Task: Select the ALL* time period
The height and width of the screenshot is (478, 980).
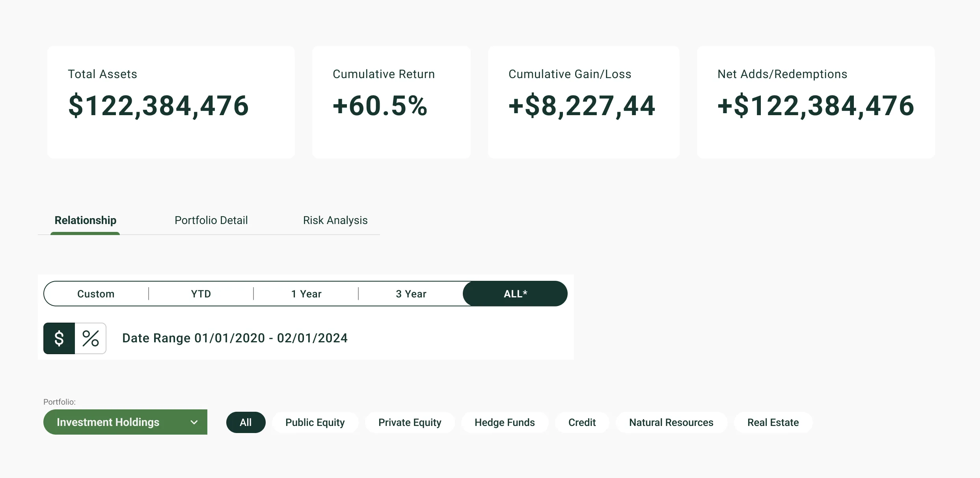Action: [515, 294]
